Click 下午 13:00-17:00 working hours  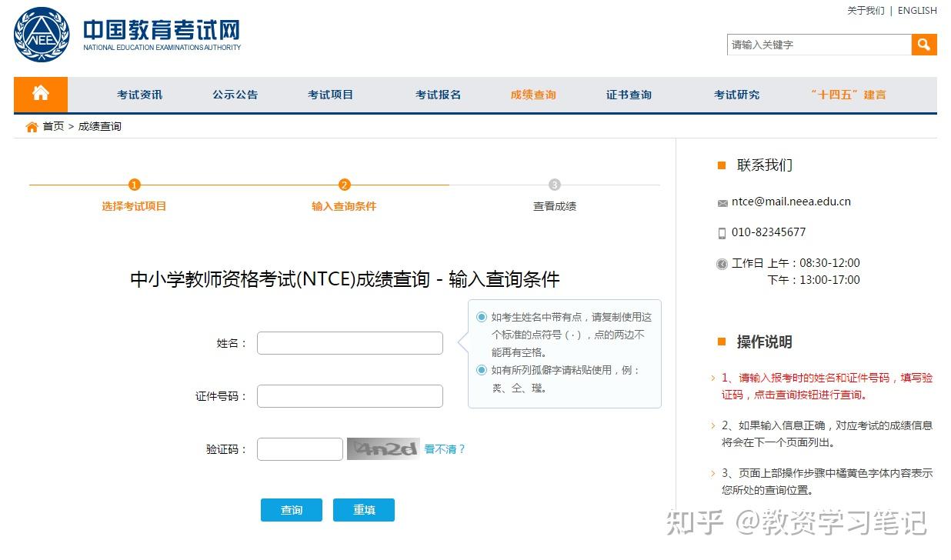pyautogui.click(x=813, y=280)
